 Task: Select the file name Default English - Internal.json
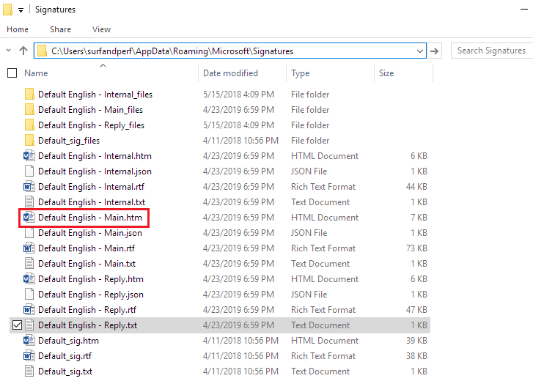point(95,171)
